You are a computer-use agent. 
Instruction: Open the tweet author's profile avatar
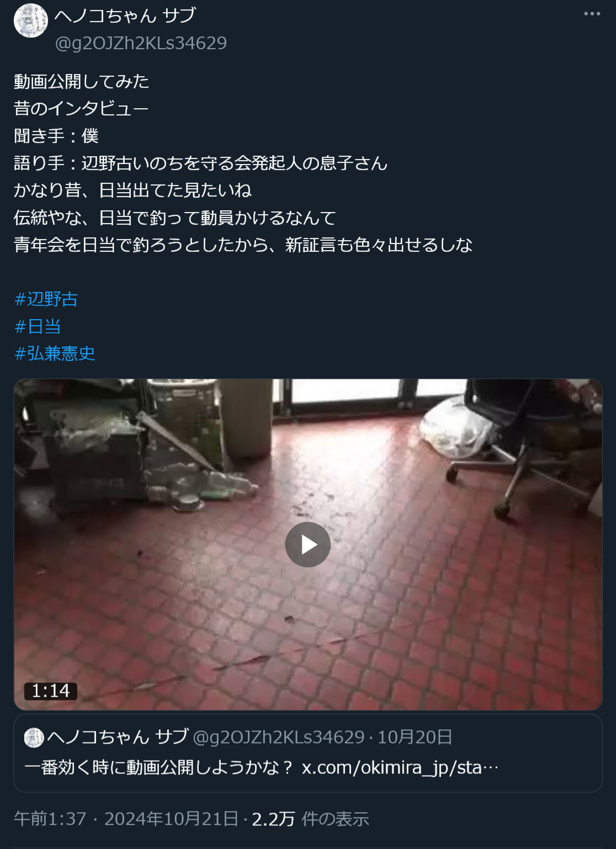point(30,20)
